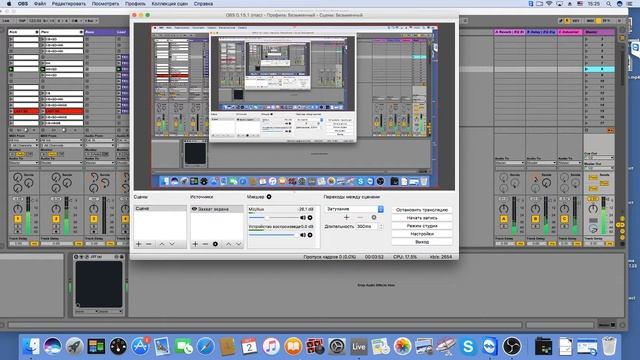Open the Профиль menu
This screenshot has width=640, height=360.
135,4
